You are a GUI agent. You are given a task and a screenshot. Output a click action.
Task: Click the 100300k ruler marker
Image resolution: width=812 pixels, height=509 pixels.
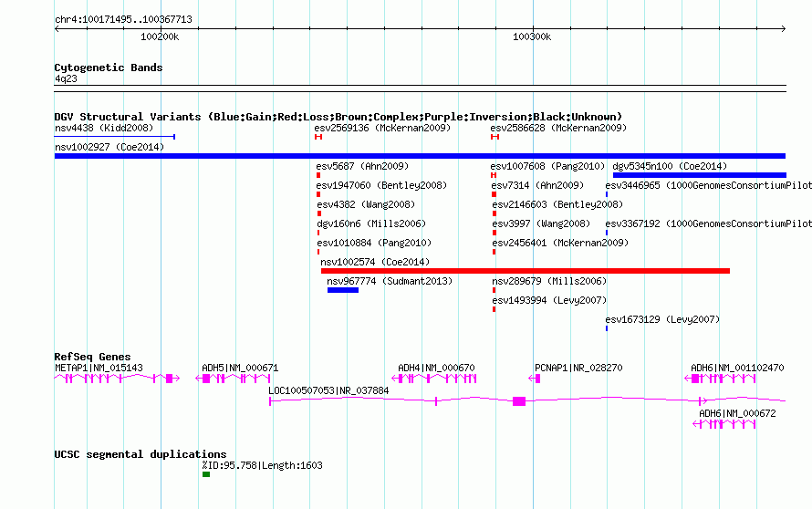tap(532, 36)
